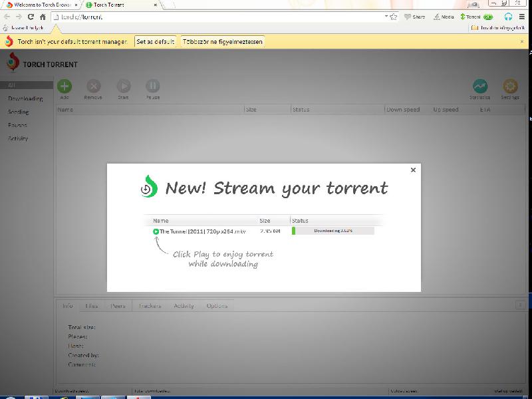Image resolution: width=532 pixels, height=399 pixels.
Task: Click the Home icon in browser toolbar
Action: 43,17
